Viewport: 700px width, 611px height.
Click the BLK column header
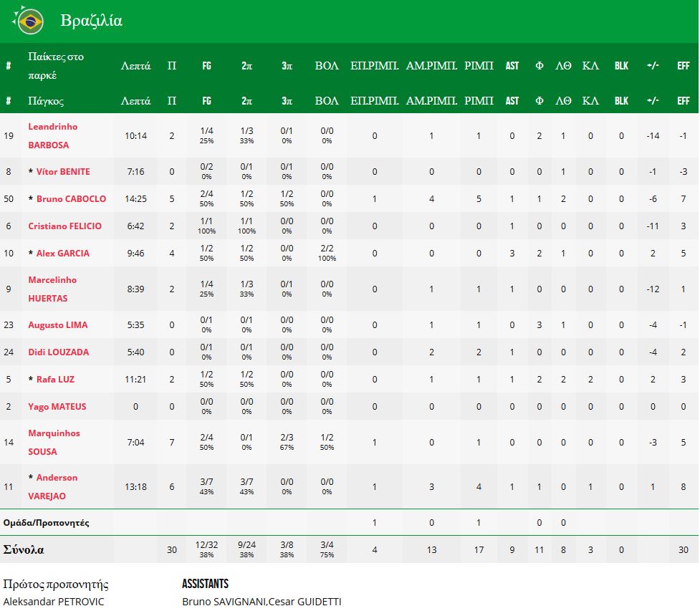[621, 65]
